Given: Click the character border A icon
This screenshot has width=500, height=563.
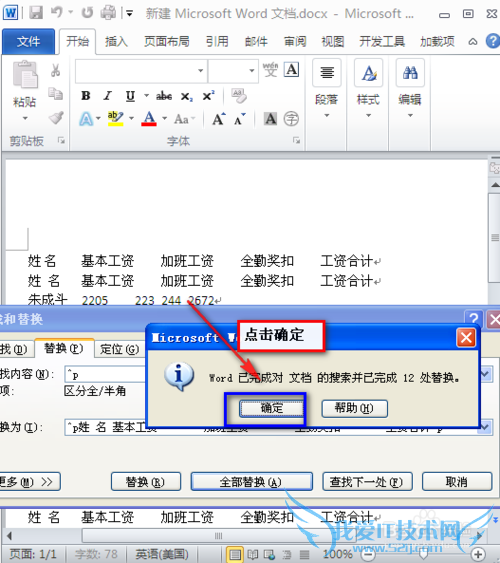Looking at the screenshot, I should point(291,69).
